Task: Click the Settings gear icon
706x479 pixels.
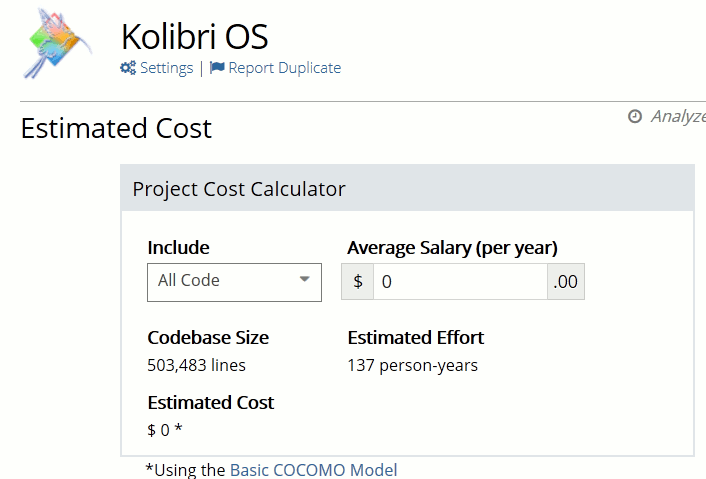Action: [x=128, y=68]
